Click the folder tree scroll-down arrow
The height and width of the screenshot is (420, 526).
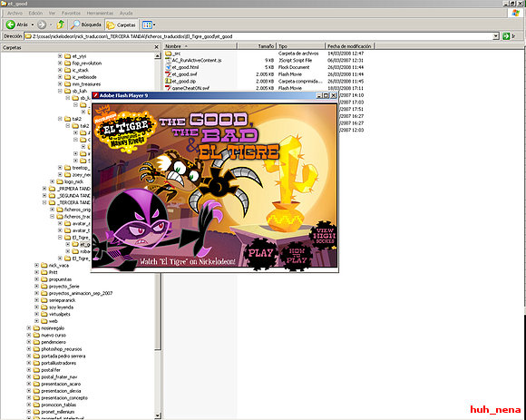click(x=158, y=416)
